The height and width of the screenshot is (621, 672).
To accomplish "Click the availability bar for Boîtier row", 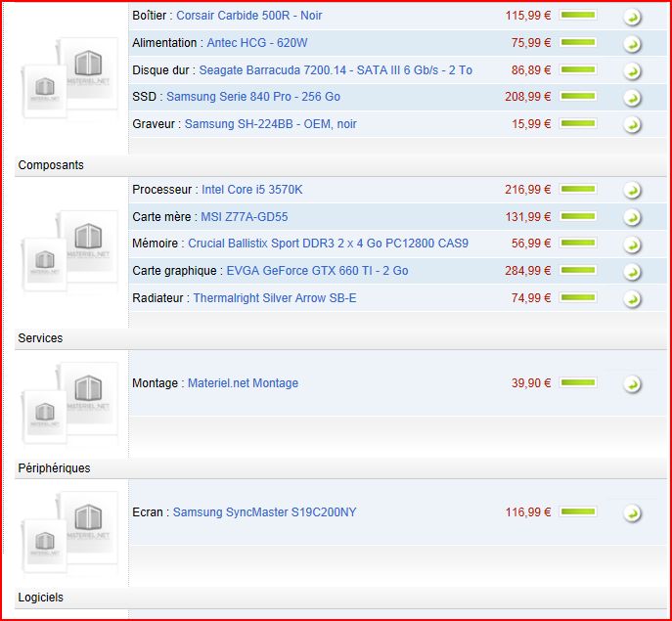I will click(578, 15).
